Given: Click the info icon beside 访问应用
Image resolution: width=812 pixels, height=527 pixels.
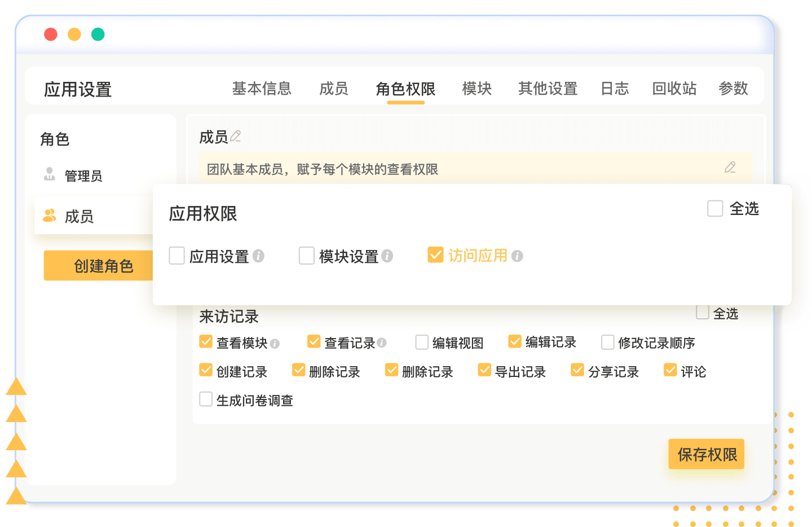Looking at the screenshot, I should pos(517,256).
